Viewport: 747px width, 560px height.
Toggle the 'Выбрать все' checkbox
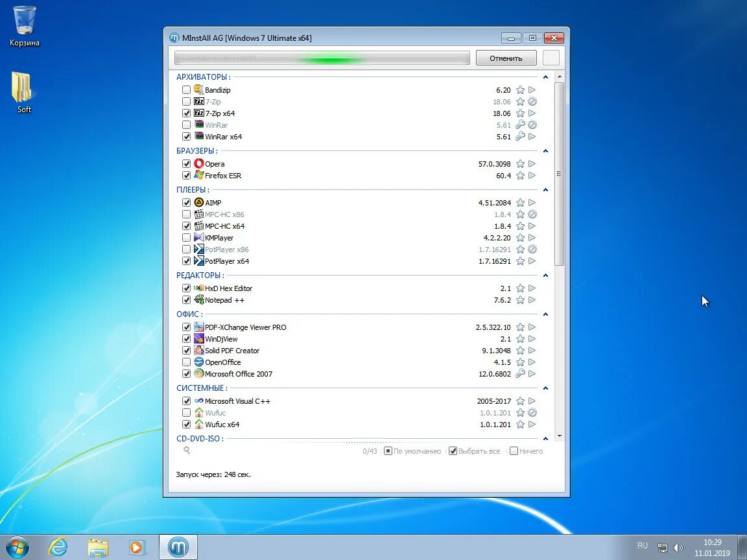point(453,451)
